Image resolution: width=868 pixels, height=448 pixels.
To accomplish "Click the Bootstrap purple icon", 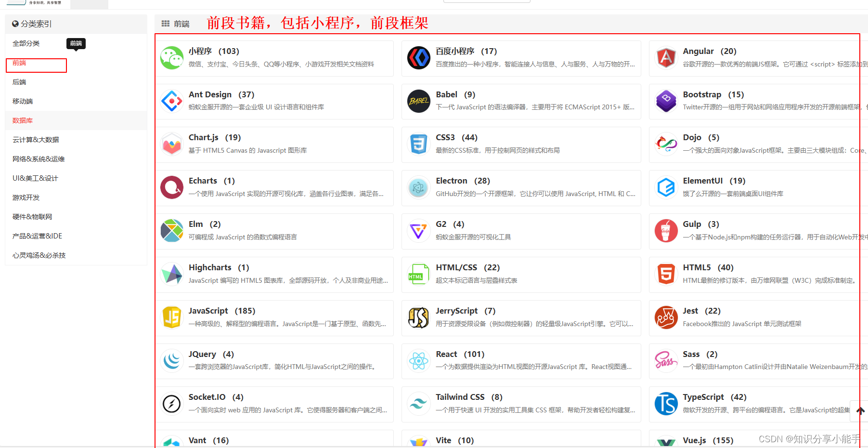I will pos(666,101).
